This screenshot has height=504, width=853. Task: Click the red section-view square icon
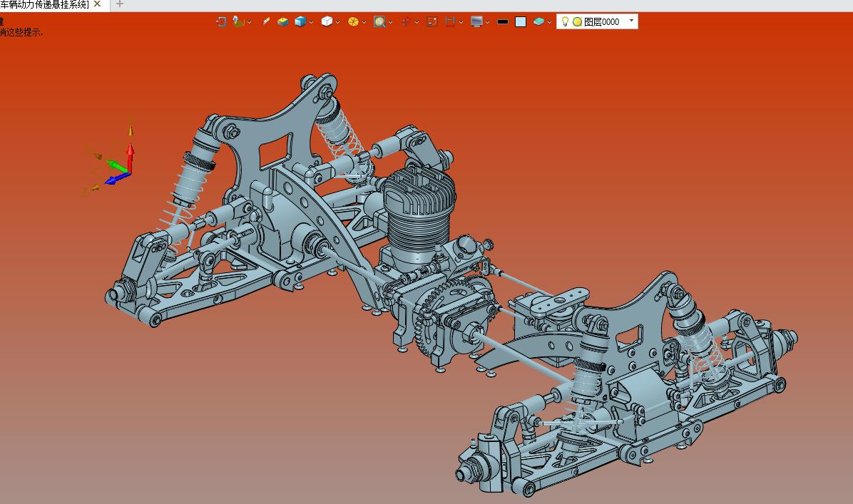(432, 22)
